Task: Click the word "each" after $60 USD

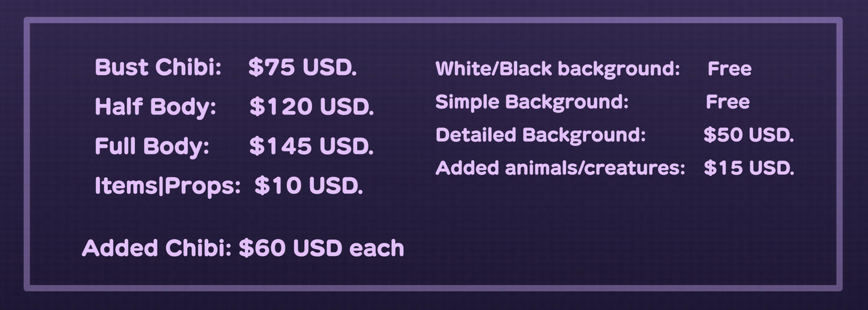Action: click(377, 248)
